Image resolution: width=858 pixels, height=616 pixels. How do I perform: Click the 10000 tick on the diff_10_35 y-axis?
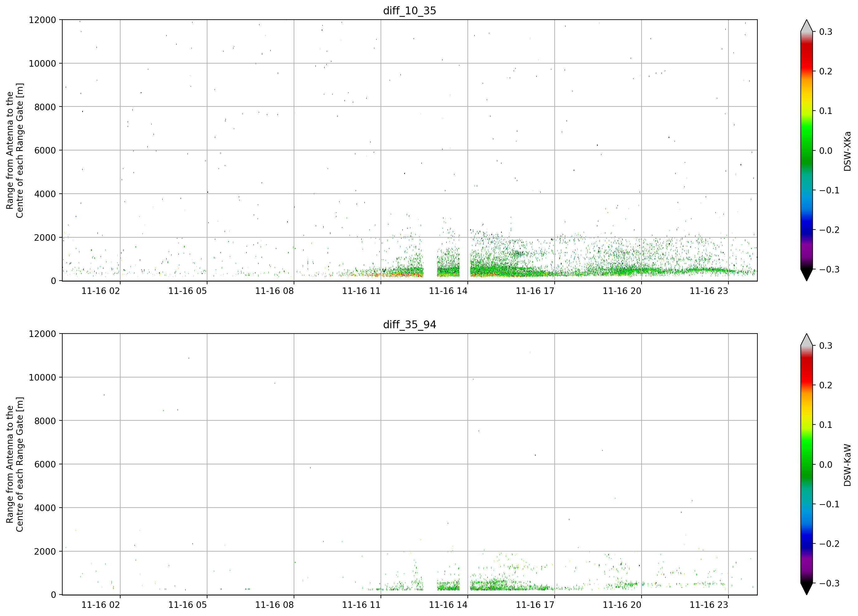tap(42, 64)
